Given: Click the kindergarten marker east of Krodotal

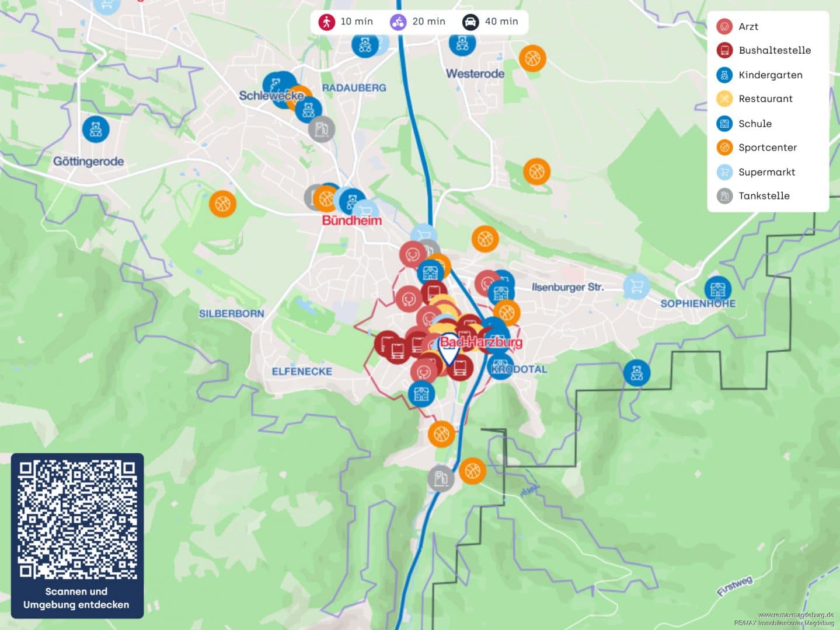Looking at the screenshot, I should click(636, 373).
